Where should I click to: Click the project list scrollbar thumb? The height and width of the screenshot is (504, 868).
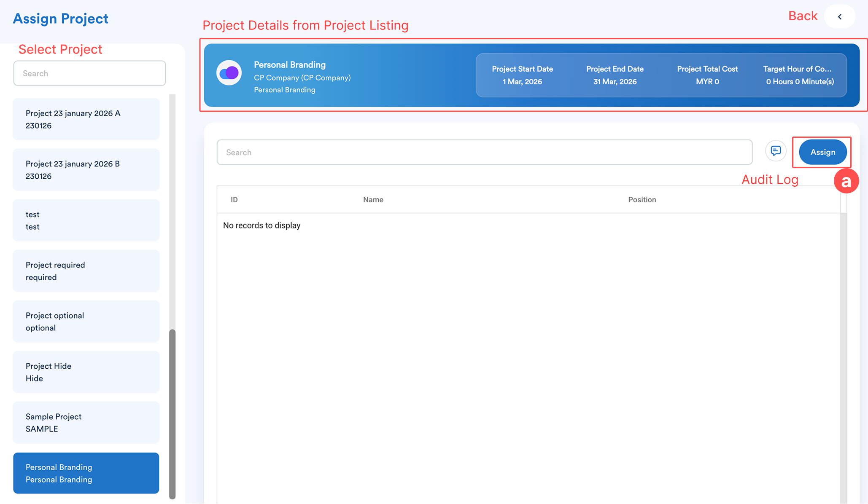click(172, 413)
